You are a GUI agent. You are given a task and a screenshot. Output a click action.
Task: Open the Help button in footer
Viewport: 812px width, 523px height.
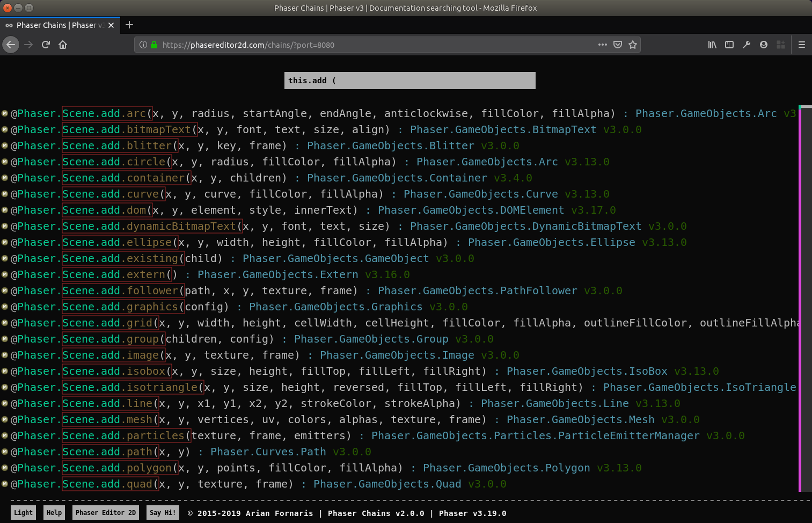coord(54,513)
